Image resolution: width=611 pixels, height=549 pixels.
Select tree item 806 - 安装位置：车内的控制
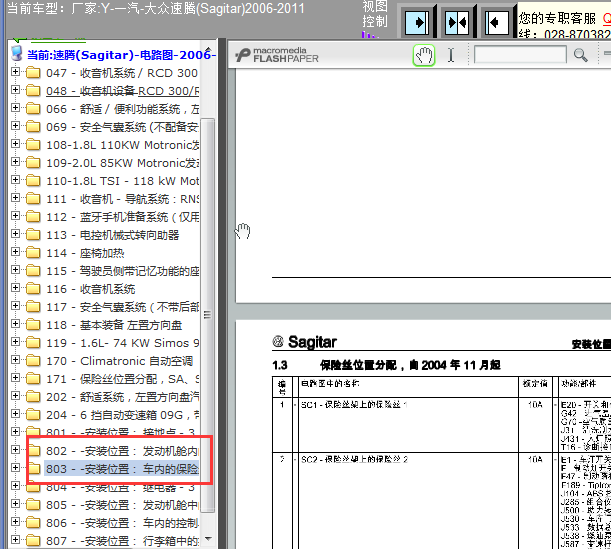click(x=122, y=523)
